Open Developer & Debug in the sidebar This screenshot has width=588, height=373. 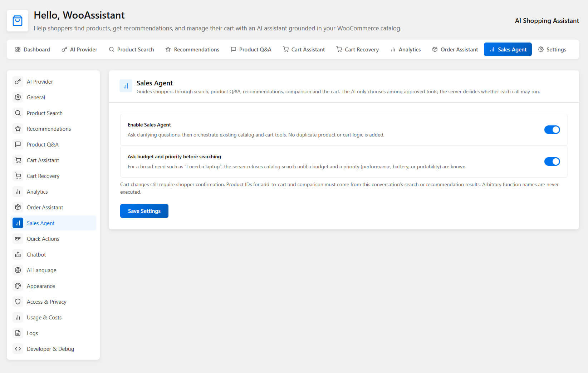[54, 349]
